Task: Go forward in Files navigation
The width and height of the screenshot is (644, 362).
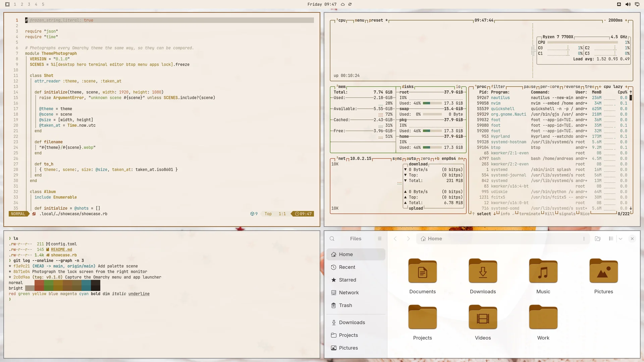Action: pos(408,239)
